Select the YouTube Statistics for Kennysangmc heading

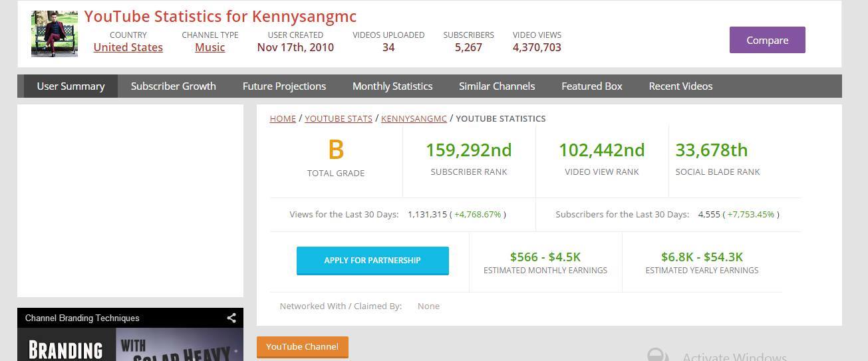pos(220,17)
